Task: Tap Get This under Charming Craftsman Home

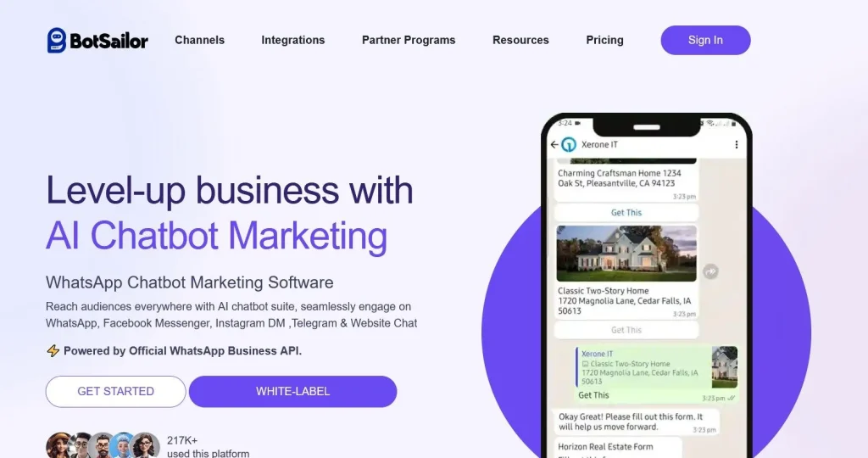Action: 626,213
